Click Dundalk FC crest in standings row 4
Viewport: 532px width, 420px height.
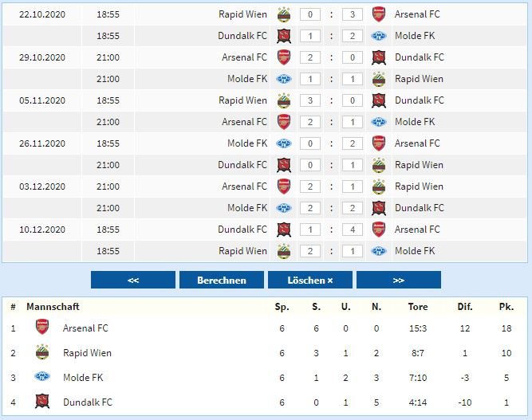pyautogui.click(x=42, y=402)
